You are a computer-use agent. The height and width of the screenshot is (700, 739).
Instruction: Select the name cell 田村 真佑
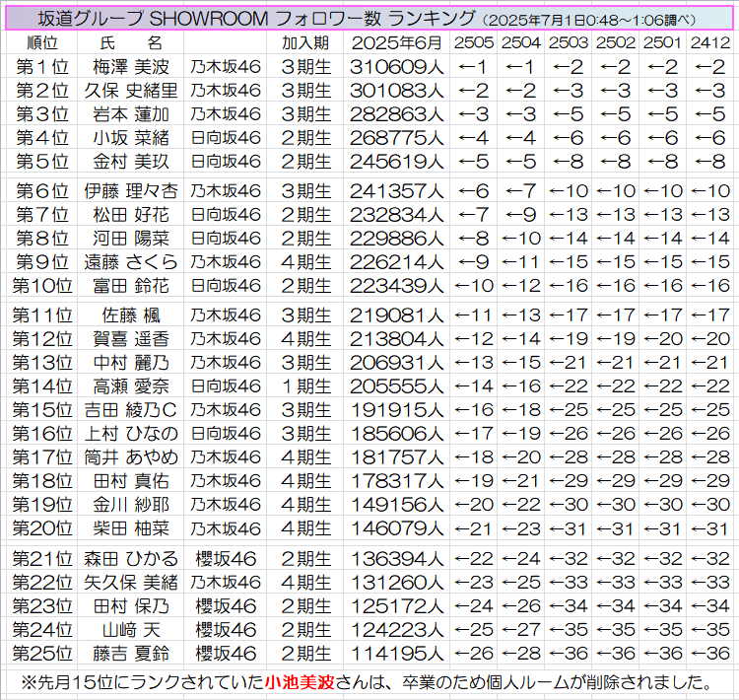pos(131,481)
